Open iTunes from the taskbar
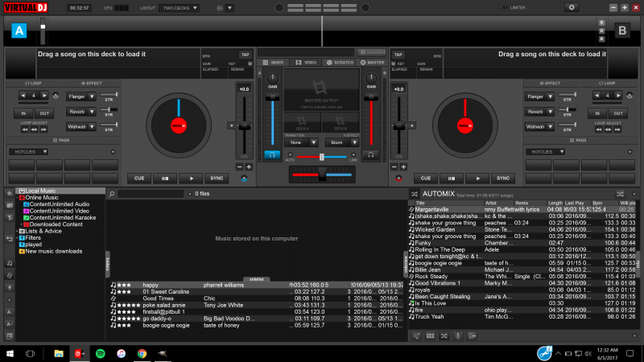 [122, 353]
